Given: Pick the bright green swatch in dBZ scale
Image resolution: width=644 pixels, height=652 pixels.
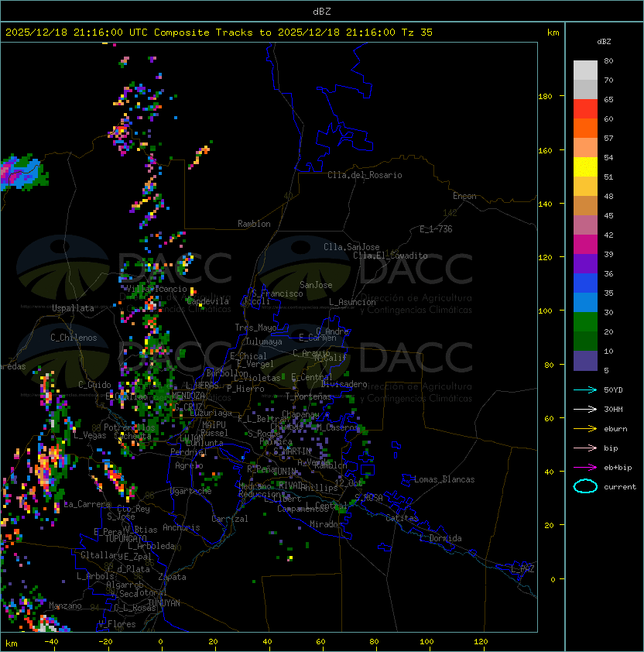Looking at the screenshot, I should 585,322.
